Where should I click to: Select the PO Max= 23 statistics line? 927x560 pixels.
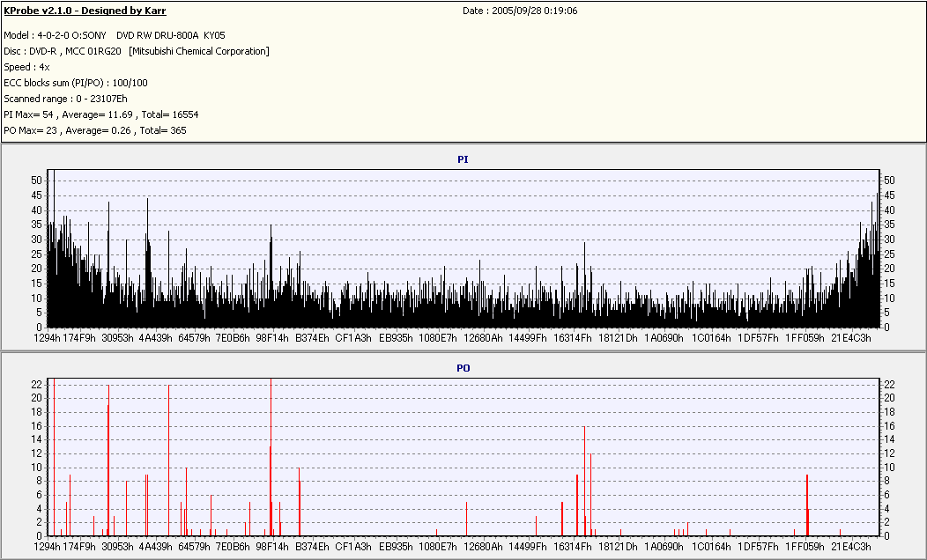tap(95, 130)
